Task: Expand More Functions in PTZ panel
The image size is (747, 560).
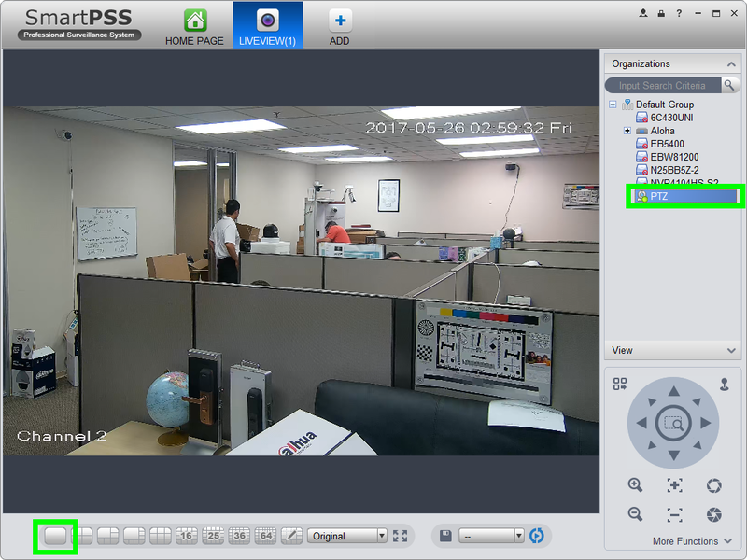Action: click(686, 539)
